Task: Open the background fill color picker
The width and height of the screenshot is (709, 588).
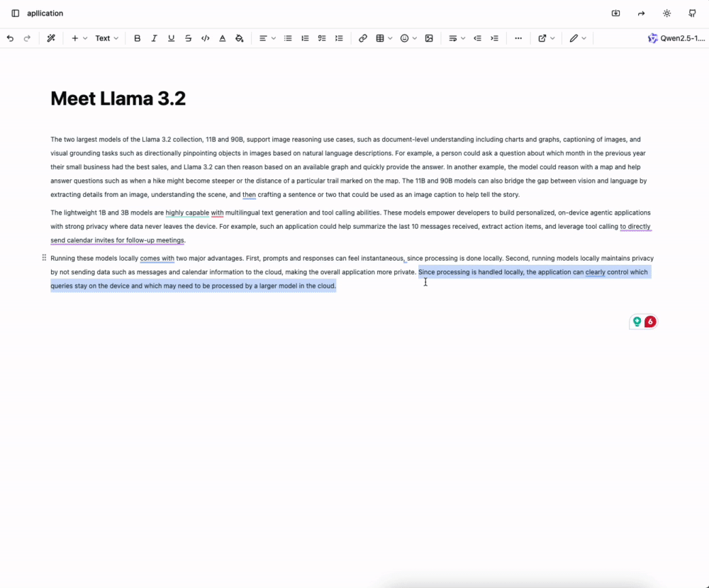Action: point(240,38)
